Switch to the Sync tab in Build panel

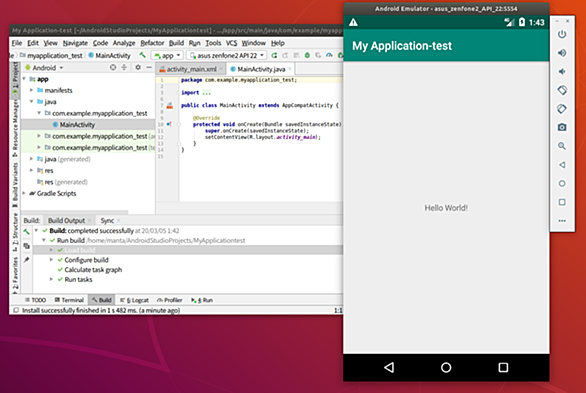point(107,220)
